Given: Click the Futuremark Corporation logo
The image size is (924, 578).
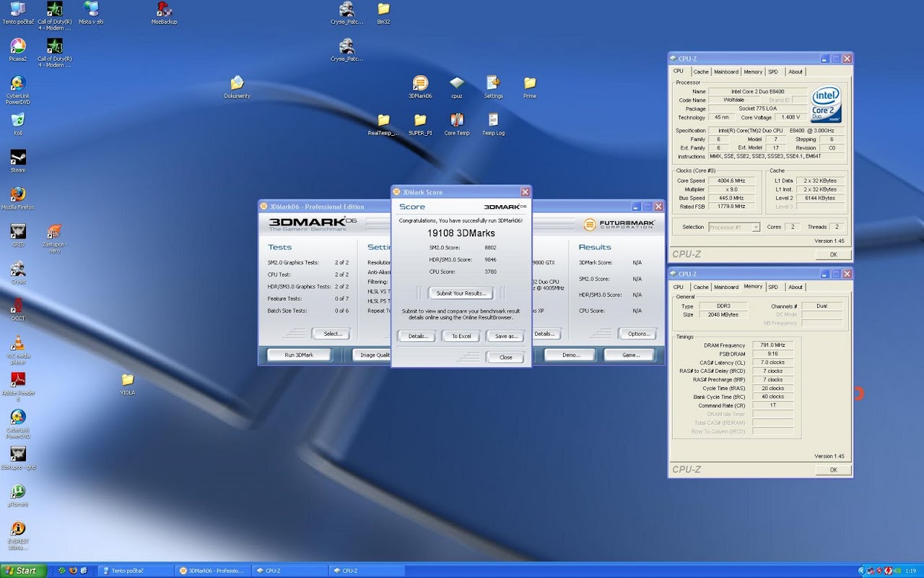Looking at the screenshot, I should click(x=620, y=225).
